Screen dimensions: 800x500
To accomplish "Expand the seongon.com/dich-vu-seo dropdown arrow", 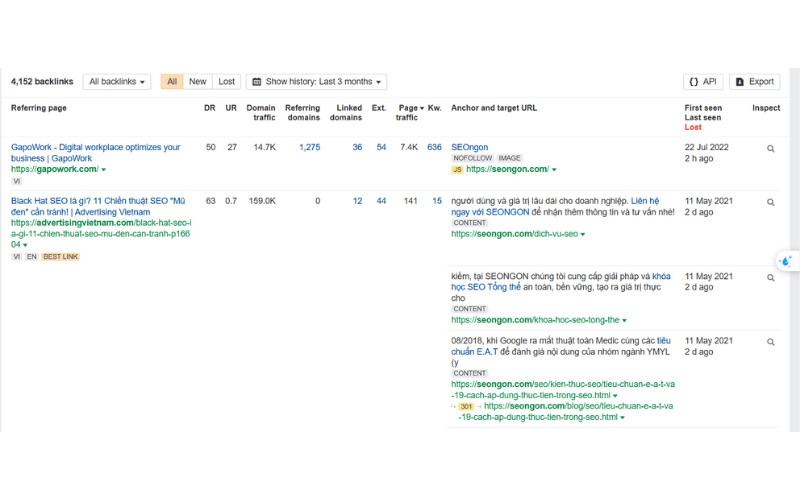I will pyautogui.click(x=583, y=234).
